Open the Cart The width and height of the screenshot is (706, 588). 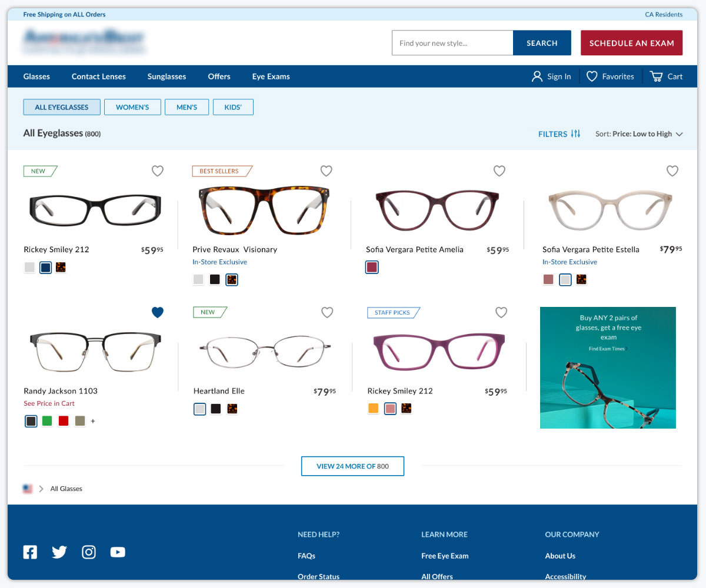point(665,76)
